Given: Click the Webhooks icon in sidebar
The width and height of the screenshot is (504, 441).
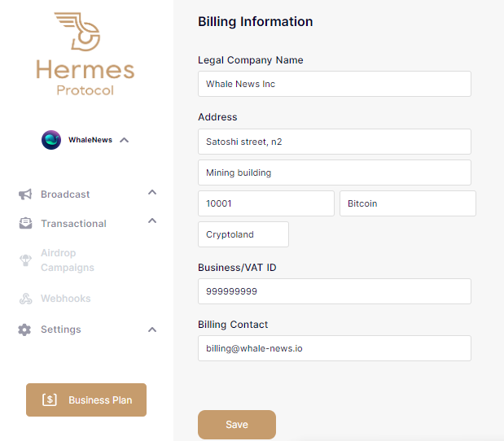Looking at the screenshot, I should 25,299.
